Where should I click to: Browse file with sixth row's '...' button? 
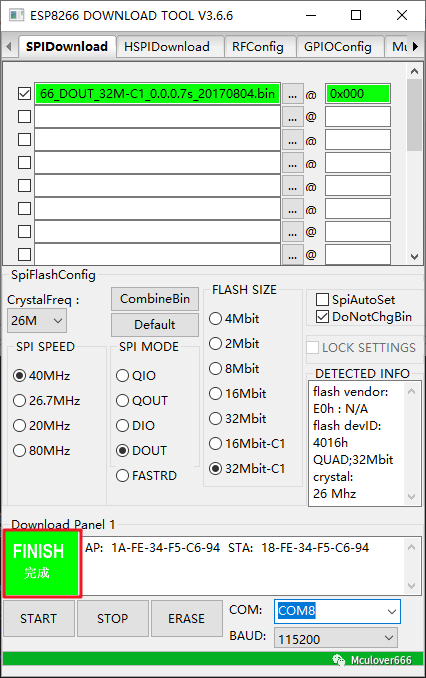(x=293, y=209)
